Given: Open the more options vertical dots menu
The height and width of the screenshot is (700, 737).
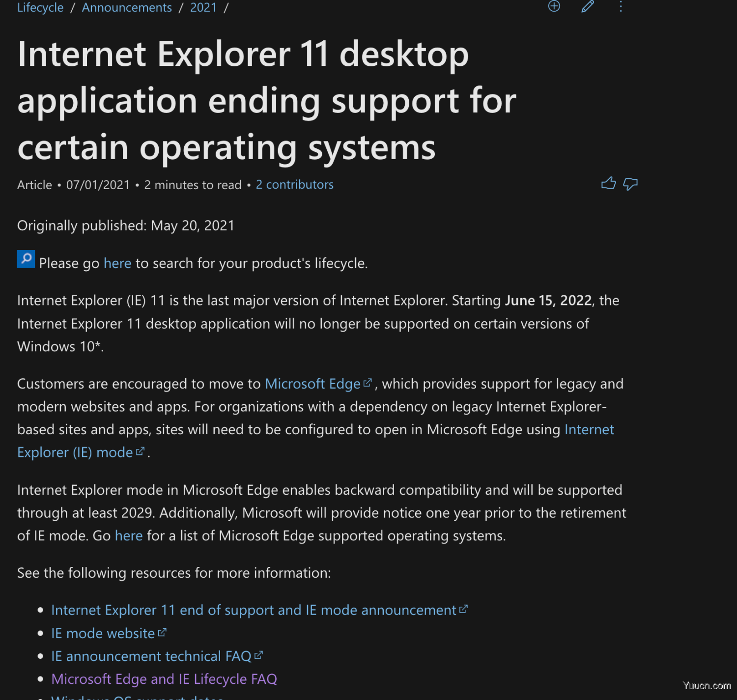Looking at the screenshot, I should pyautogui.click(x=621, y=6).
